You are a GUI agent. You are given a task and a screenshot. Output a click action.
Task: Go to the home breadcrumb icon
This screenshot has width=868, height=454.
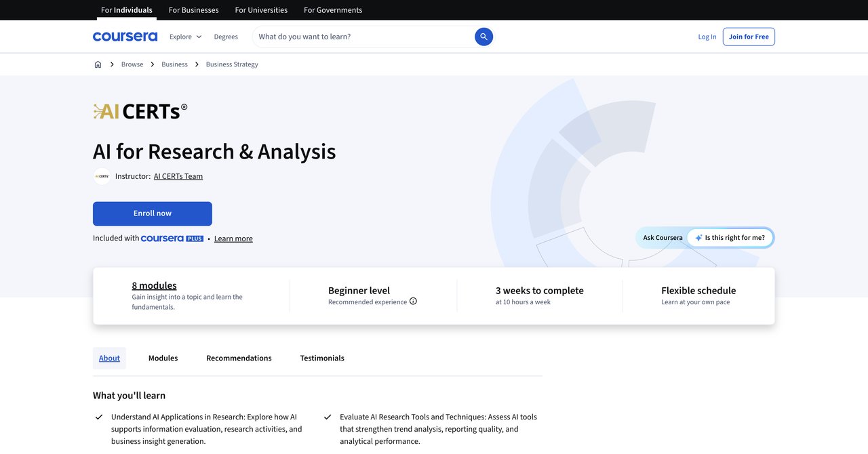point(98,64)
